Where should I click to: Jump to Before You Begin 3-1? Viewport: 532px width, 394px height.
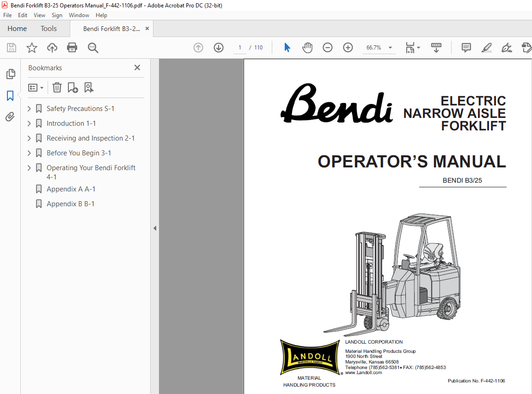point(79,153)
